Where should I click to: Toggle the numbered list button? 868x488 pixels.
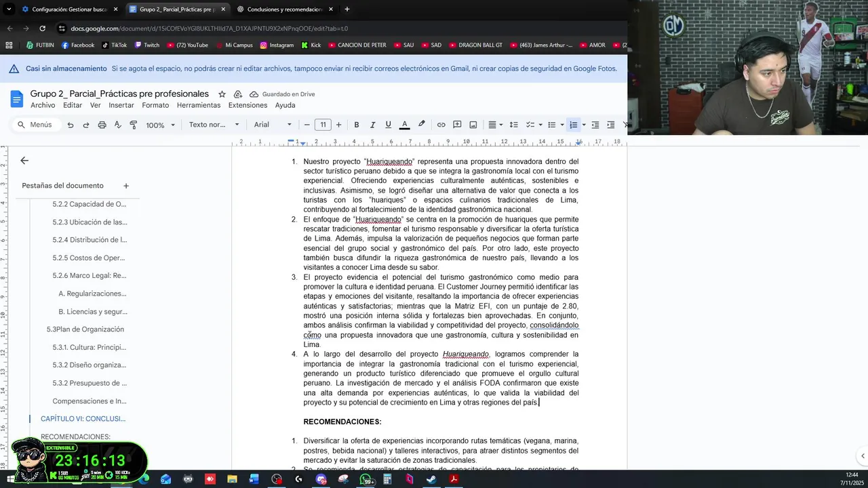[574, 125]
